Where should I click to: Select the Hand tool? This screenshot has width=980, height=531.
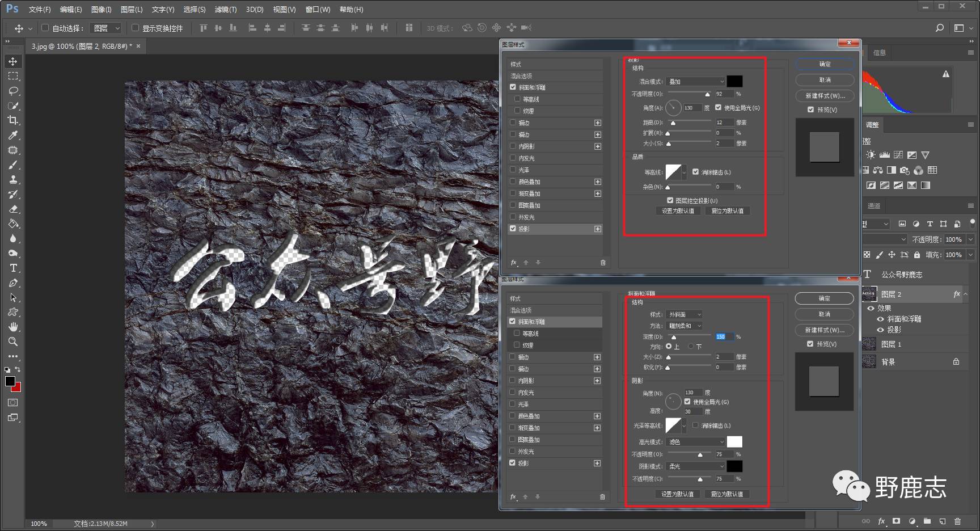(13, 327)
